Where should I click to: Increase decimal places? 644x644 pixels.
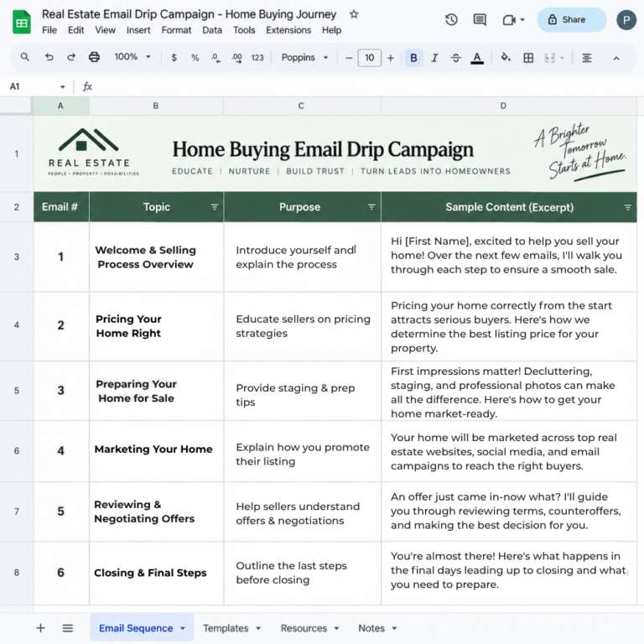point(236,58)
